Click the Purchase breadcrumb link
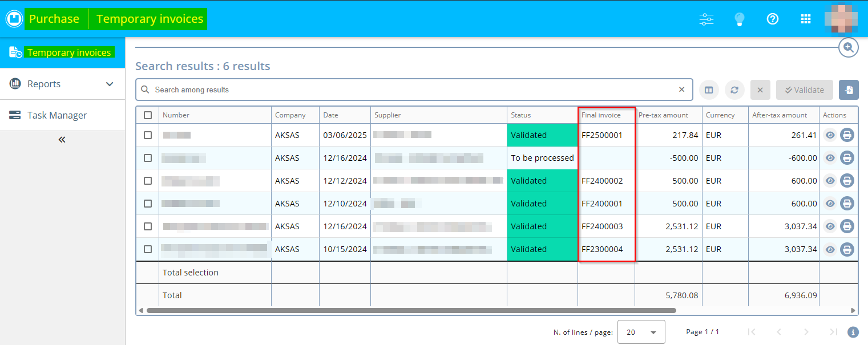Screen dimensions: 868x345 pos(54,19)
